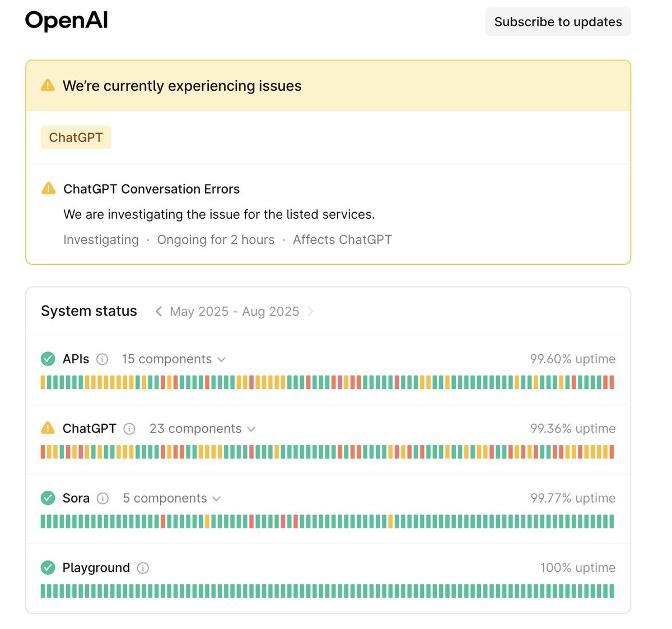The image size is (672, 629).
Task: Click the green checkmark next to APIs
Action: pos(48,359)
